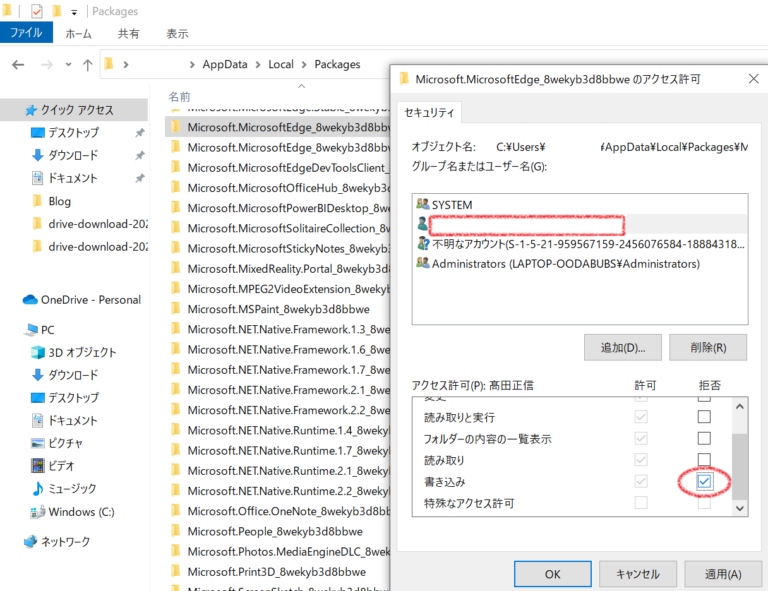The image size is (768, 591).
Task: Open the 表示 ribbon tab
Action: coord(177,33)
